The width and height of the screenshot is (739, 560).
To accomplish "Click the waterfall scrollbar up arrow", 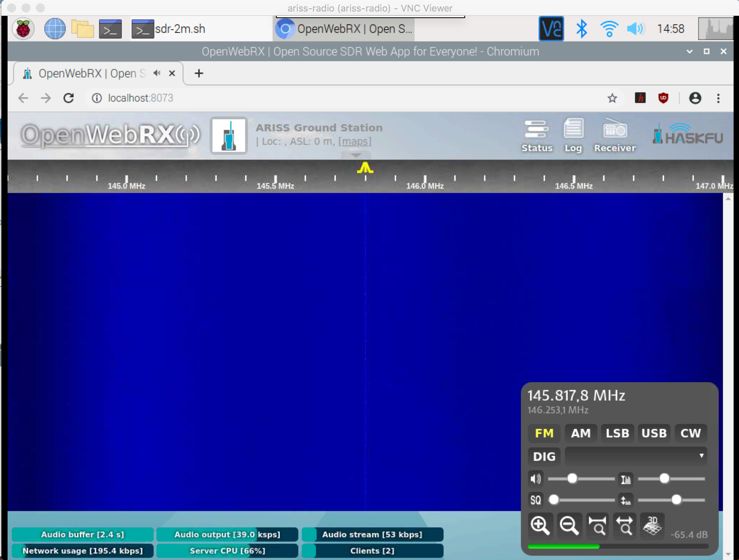I will pyautogui.click(x=728, y=199).
